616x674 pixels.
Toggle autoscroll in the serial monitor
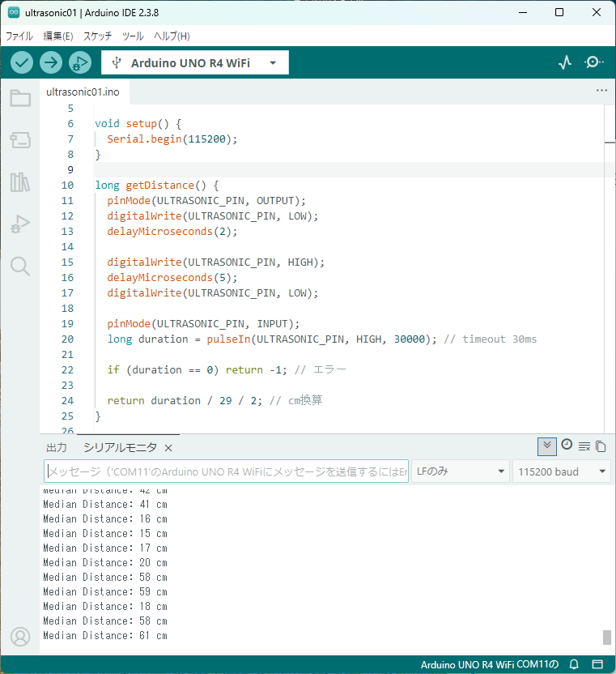coord(547,446)
